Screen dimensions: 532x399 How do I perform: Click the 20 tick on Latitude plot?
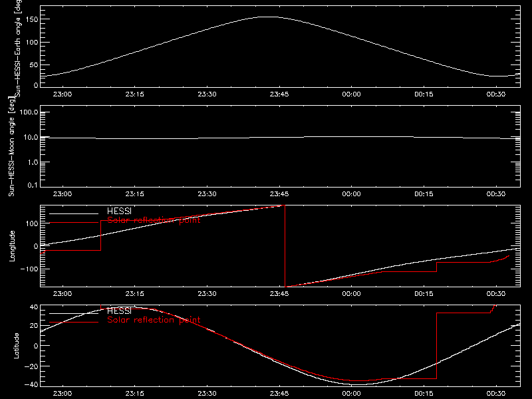click(34, 326)
